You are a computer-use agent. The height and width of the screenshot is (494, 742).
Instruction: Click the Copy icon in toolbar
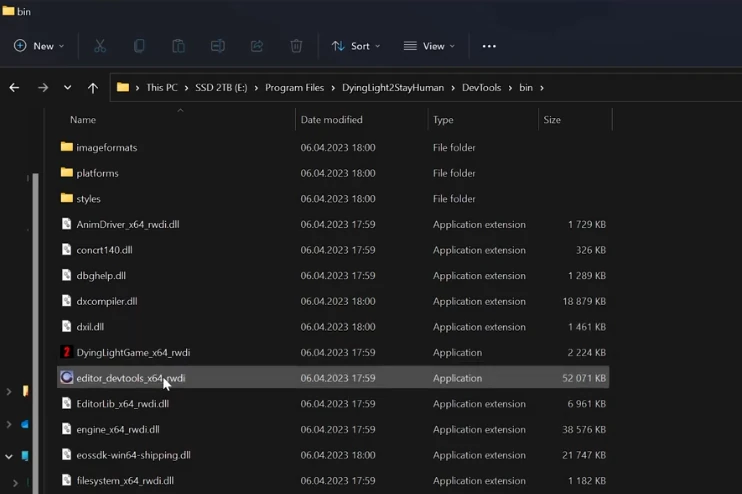pos(139,46)
